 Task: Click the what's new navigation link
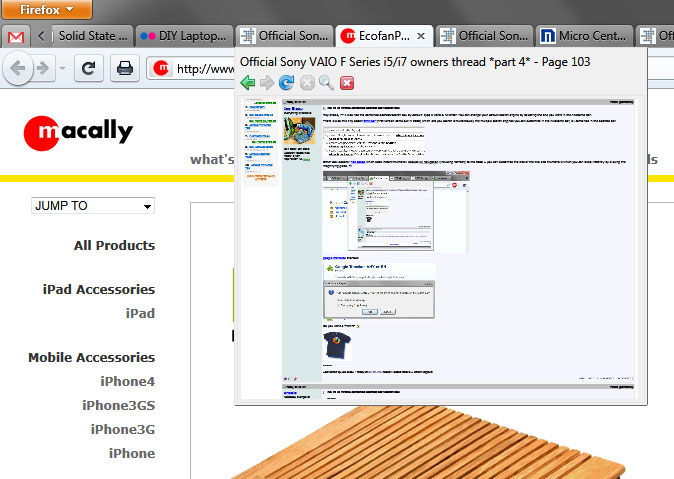(x=212, y=160)
